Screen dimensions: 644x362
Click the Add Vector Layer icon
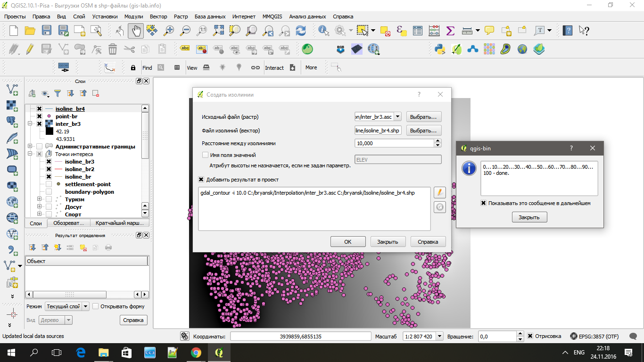12,90
